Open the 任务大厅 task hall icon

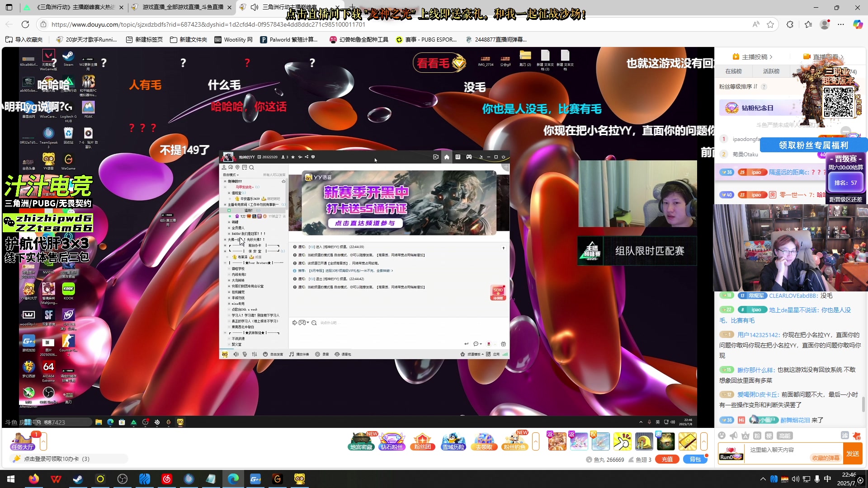click(x=23, y=441)
